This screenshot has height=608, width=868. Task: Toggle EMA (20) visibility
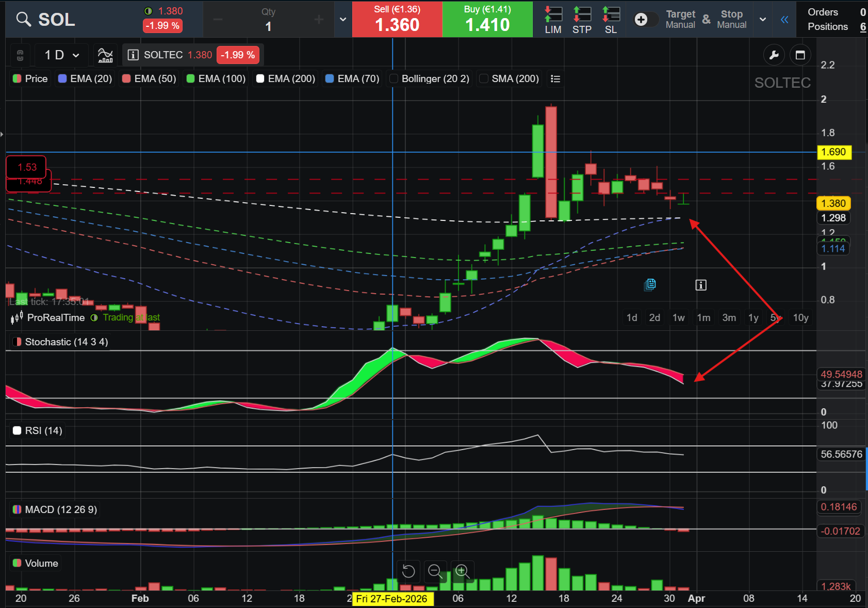click(85, 78)
